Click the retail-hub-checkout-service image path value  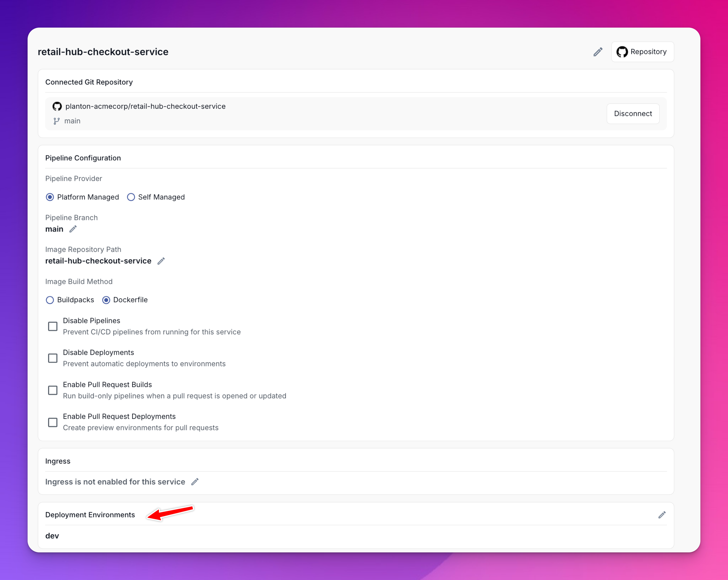(98, 261)
